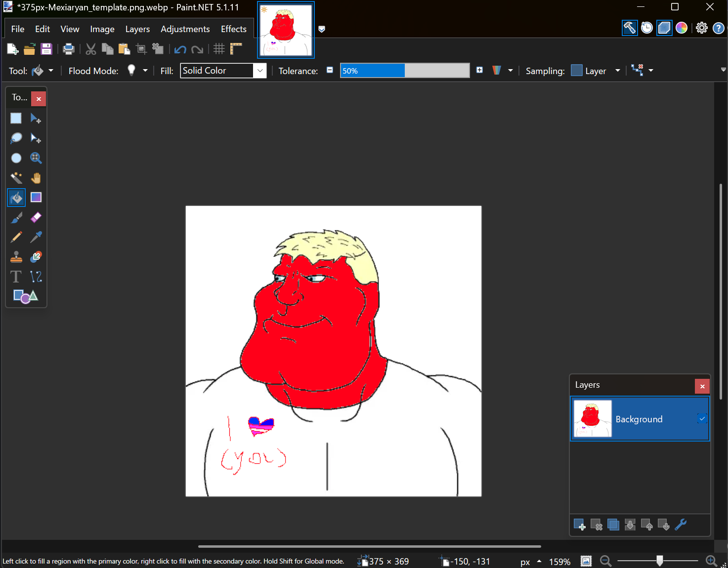Screen dimensions: 728x568
Task: Click the Tolerance slider bar
Action: [x=404, y=71]
